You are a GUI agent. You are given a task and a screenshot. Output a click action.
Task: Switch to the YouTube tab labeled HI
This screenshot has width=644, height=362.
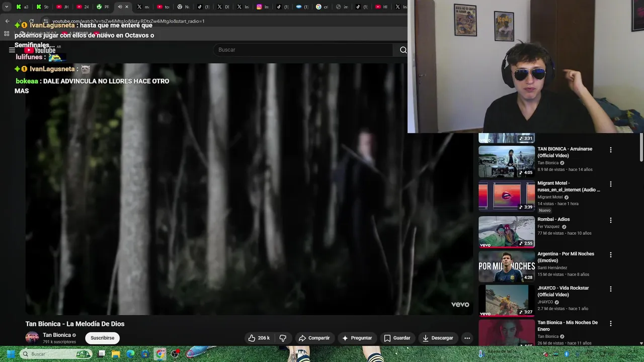pyautogui.click(x=381, y=7)
